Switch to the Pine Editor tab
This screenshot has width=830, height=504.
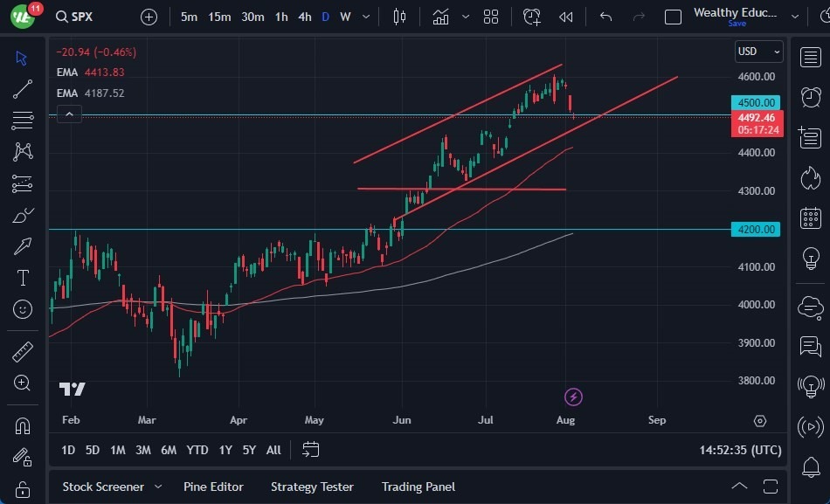(214, 487)
